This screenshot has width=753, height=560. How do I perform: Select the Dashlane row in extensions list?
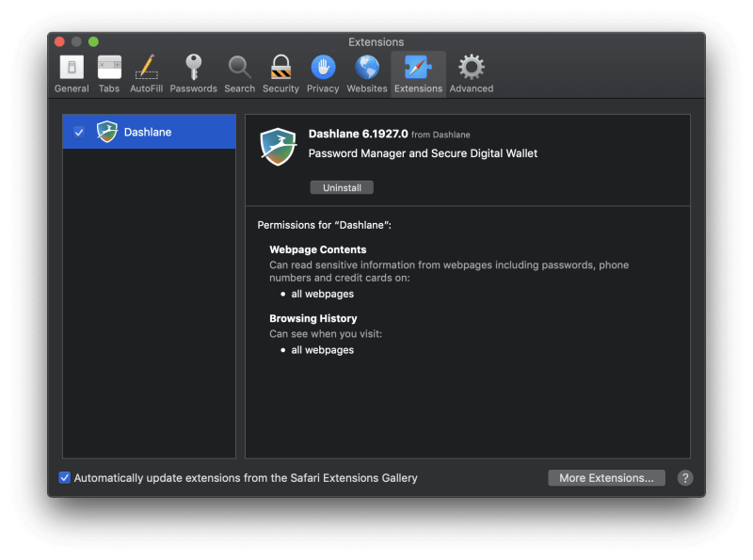click(x=149, y=132)
